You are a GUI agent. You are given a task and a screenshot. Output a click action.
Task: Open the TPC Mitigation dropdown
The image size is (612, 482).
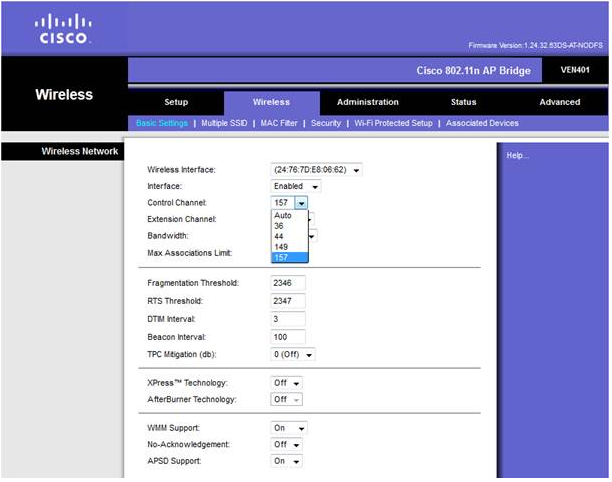point(294,355)
